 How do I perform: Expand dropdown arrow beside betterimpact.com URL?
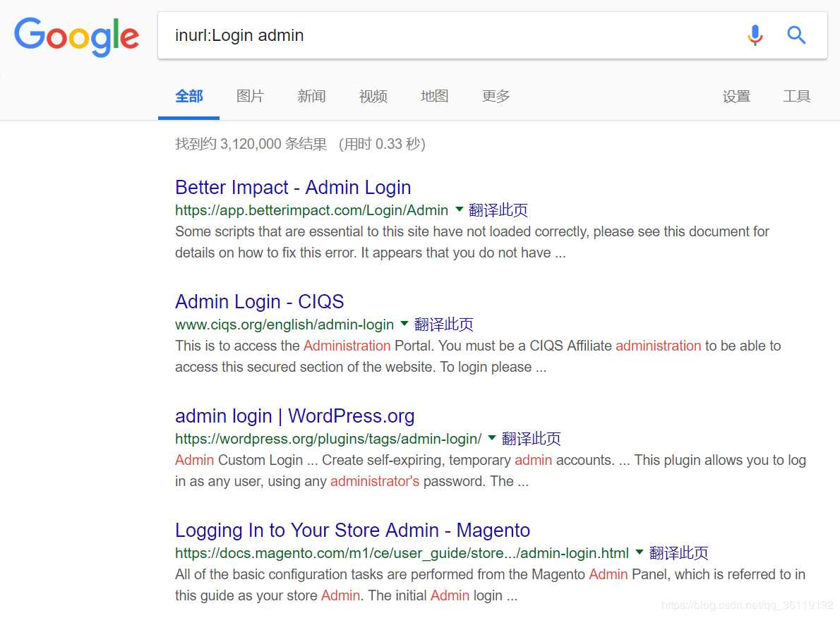459,210
